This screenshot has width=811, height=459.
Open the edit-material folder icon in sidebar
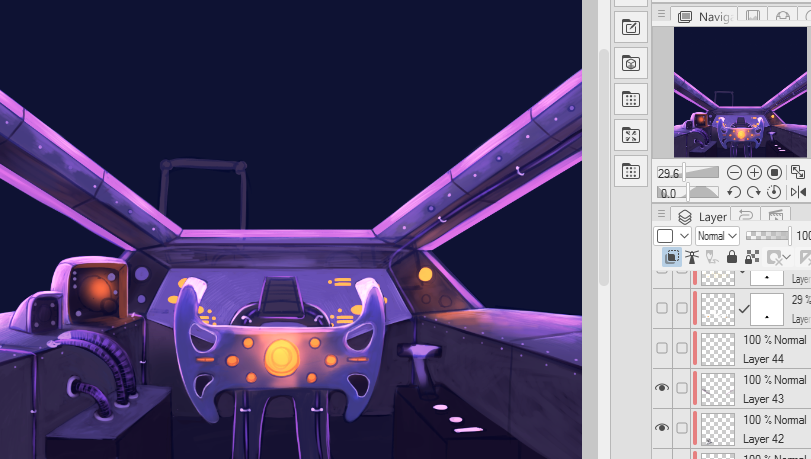pyautogui.click(x=630, y=27)
